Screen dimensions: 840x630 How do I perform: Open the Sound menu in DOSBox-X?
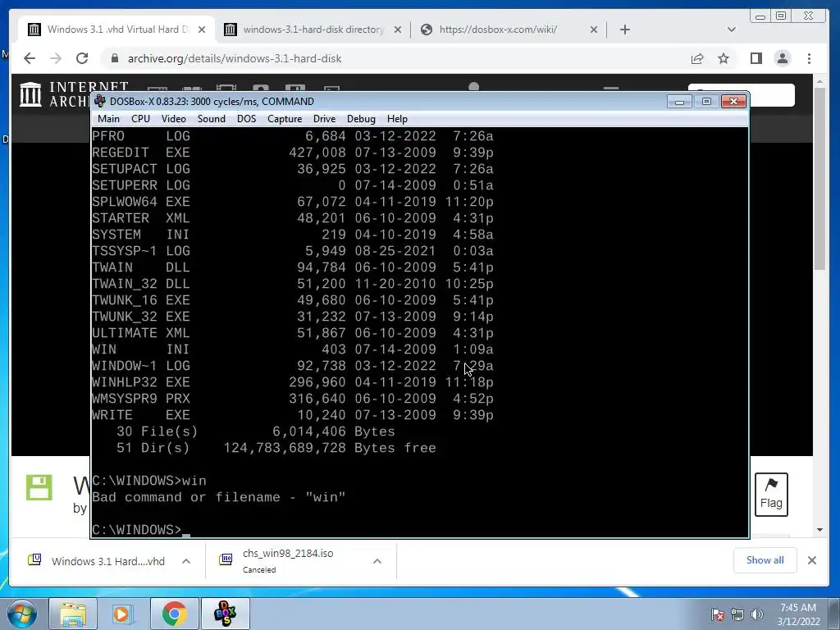coord(211,119)
